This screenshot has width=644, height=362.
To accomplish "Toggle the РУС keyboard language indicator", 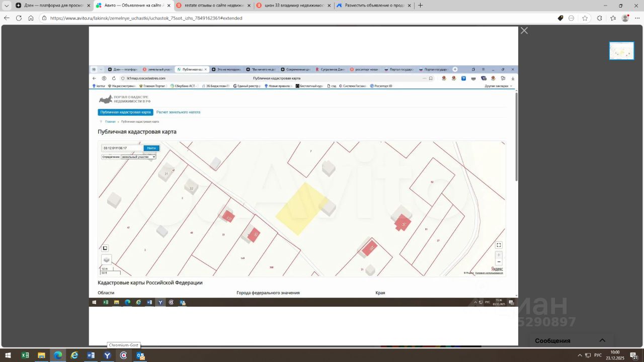I will (x=598, y=355).
